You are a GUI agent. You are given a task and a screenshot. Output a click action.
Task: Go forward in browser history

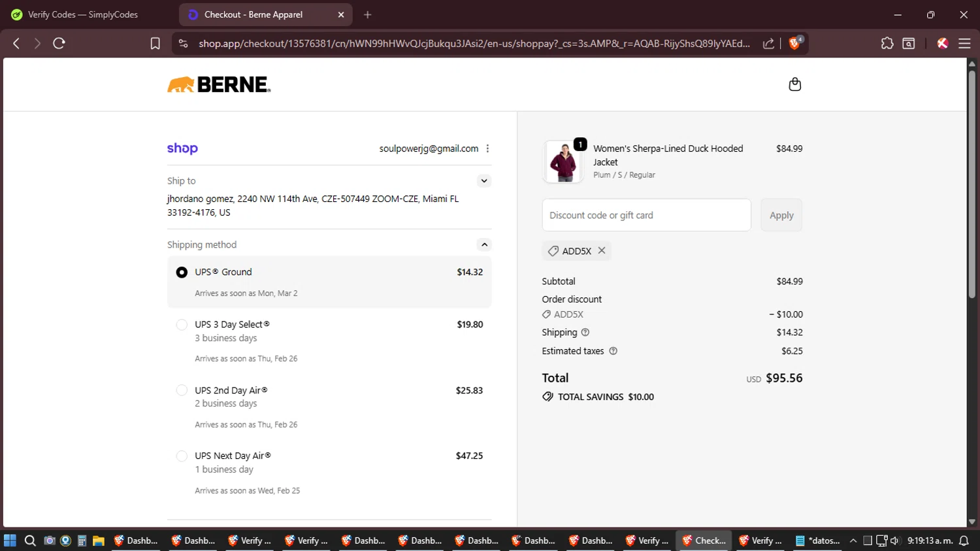(37, 43)
